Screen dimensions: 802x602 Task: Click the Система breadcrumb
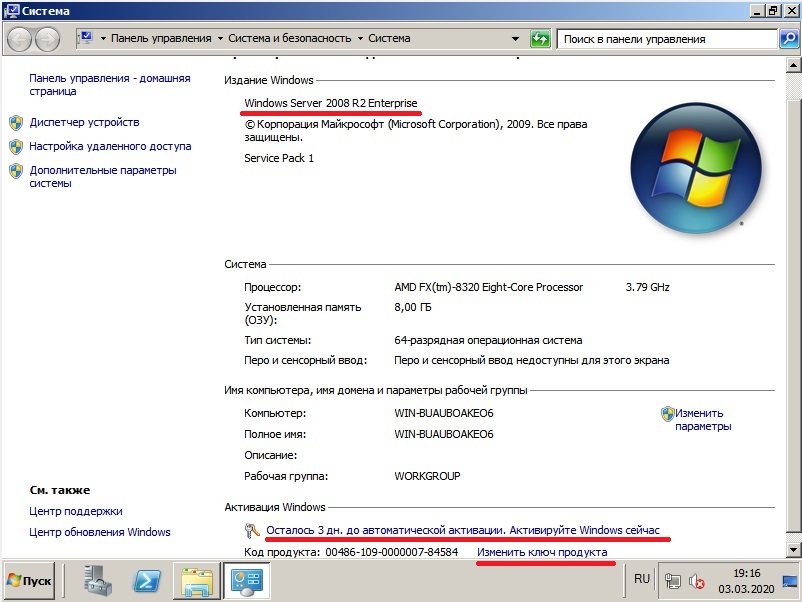coord(389,38)
